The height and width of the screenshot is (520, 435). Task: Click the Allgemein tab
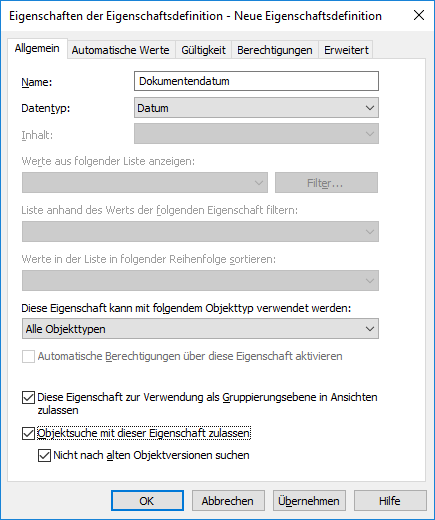pyautogui.click(x=37, y=49)
